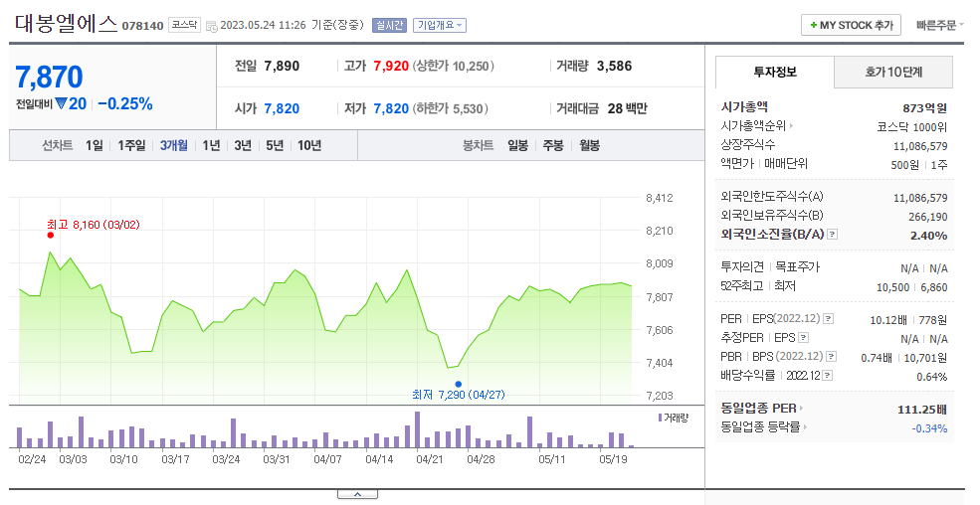Click the 상한가 10,250 text
Viewport: 980px width, 505px height.
[453, 67]
